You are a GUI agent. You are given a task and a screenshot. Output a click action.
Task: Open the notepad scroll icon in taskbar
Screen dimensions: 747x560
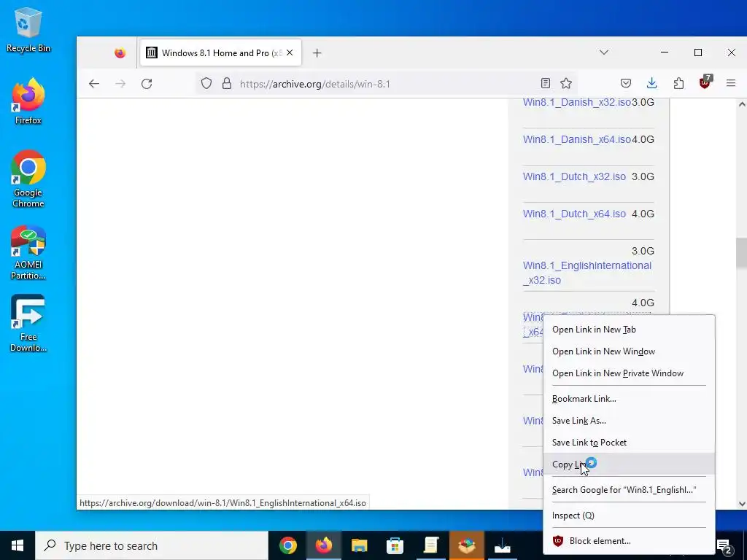coord(430,545)
